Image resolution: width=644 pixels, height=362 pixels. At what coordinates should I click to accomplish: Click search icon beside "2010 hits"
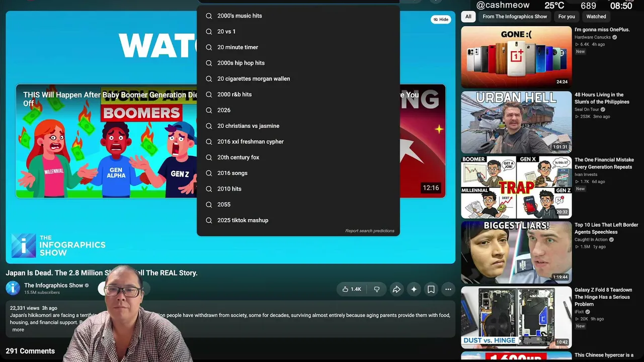[209, 189]
